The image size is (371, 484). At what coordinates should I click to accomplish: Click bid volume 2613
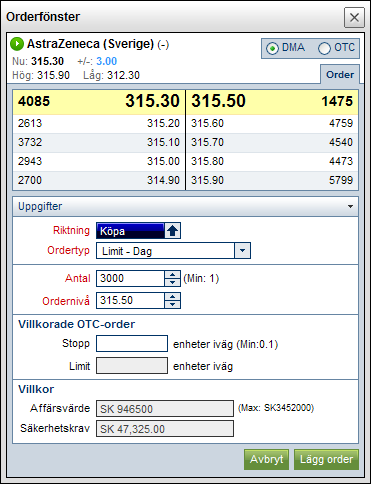[x=30, y=123]
